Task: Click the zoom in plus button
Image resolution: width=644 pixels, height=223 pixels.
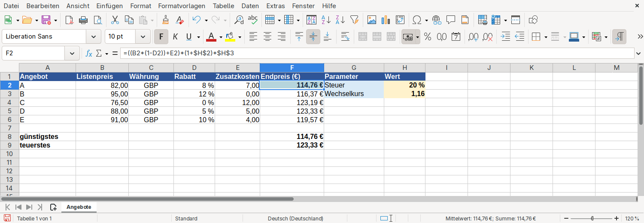Action: click(x=617, y=218)
